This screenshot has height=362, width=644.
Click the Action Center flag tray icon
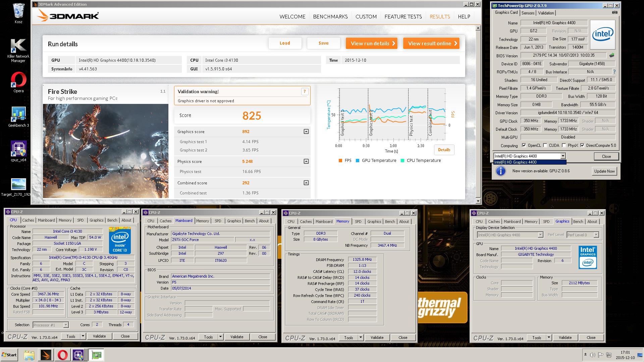click(x=600, y=355)
